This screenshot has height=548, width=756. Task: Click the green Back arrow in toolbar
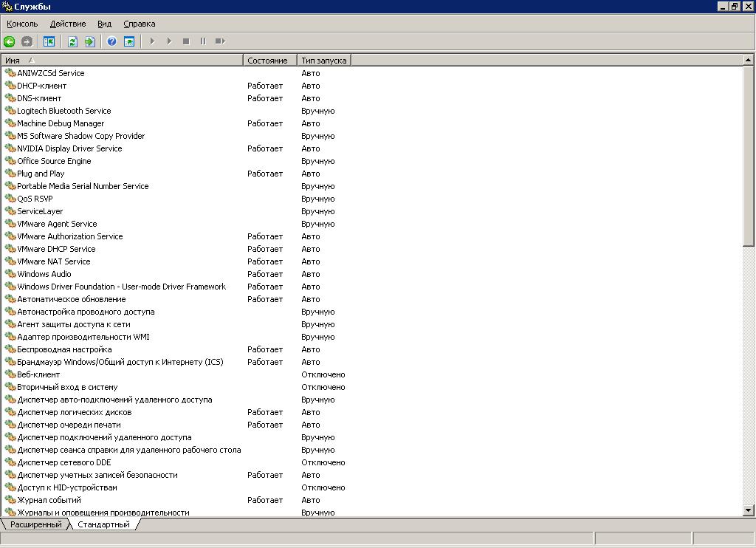(x=10, y=41)
